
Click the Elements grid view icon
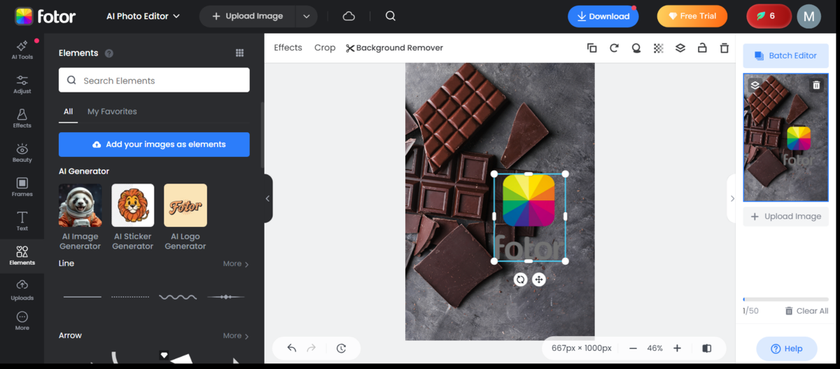pos(239,52)
